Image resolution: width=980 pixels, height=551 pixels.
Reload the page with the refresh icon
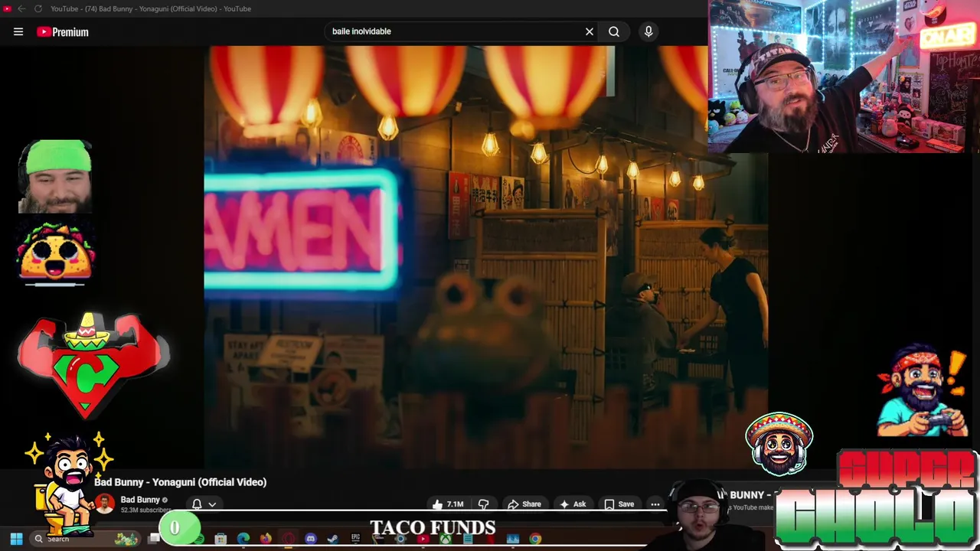coord(38,8)
